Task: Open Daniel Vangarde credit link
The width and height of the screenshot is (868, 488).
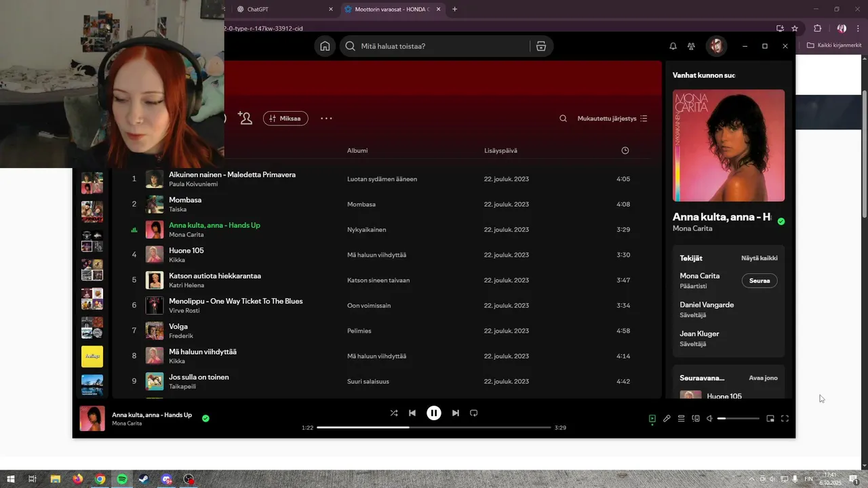Action: (707, 305)
